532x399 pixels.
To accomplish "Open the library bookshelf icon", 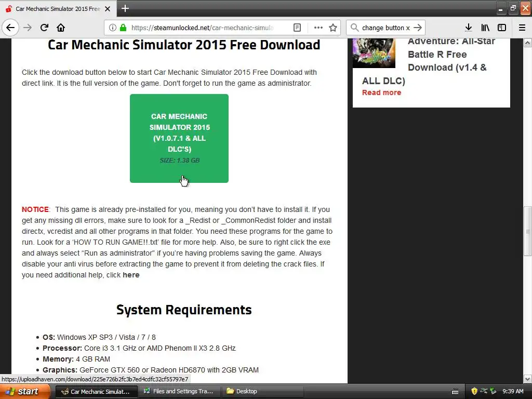I will [485, 28].
